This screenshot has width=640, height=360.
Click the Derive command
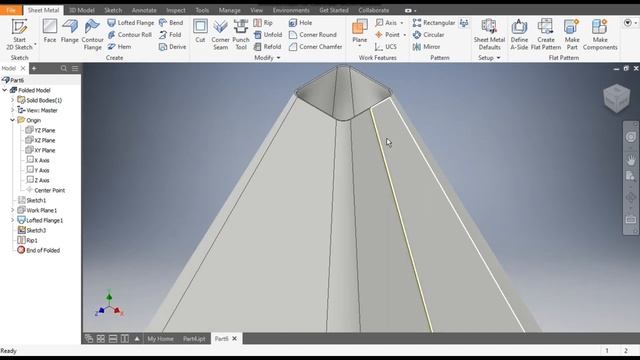click(173, 47)
